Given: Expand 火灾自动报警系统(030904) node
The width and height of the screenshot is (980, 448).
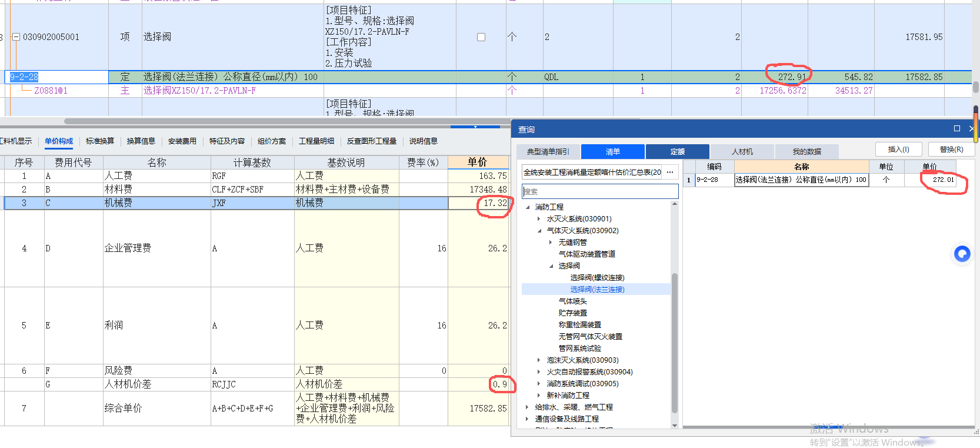Looking at the screenshot, I should click(x=539, y=372).
